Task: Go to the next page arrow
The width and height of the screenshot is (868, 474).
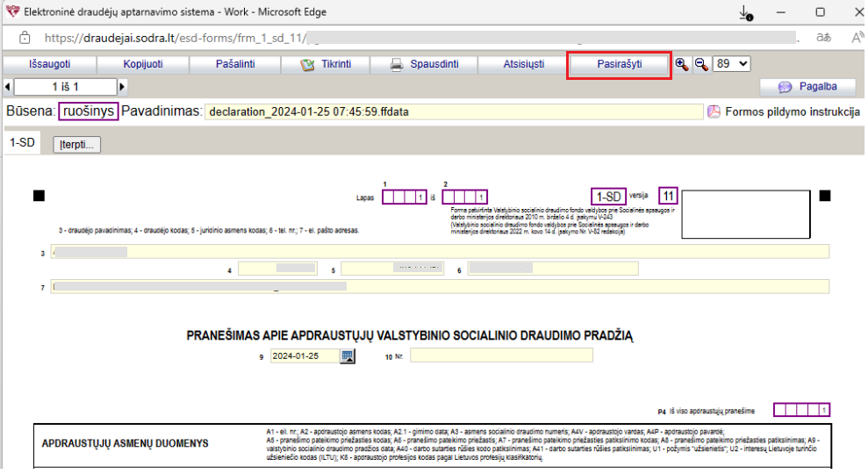Action: [122, 86]
